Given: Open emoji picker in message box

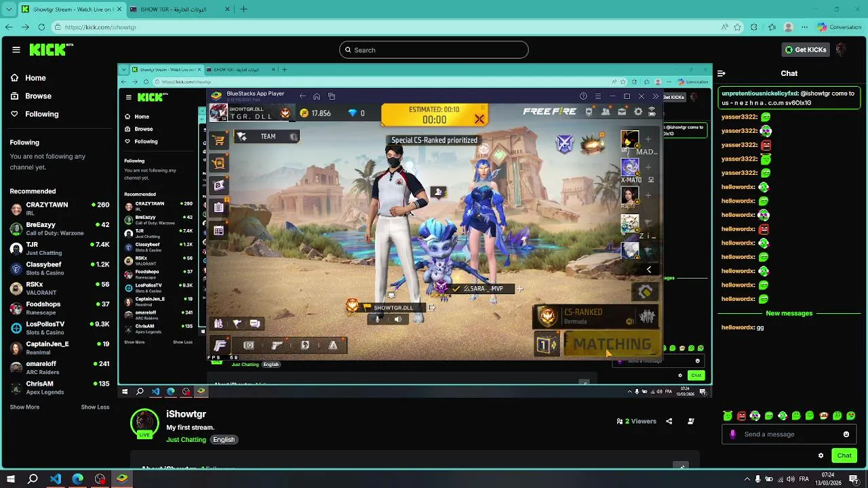Looking at the screenshot, I should pos(846,434).
